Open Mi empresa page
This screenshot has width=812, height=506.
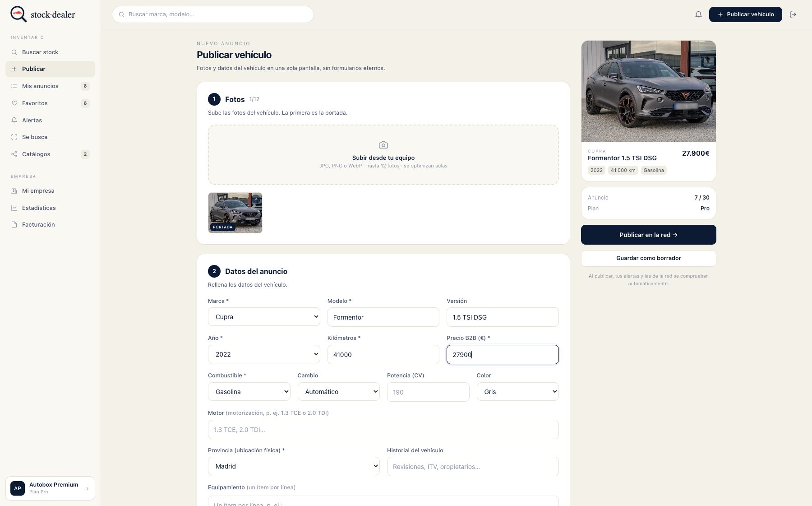point(50,191)
